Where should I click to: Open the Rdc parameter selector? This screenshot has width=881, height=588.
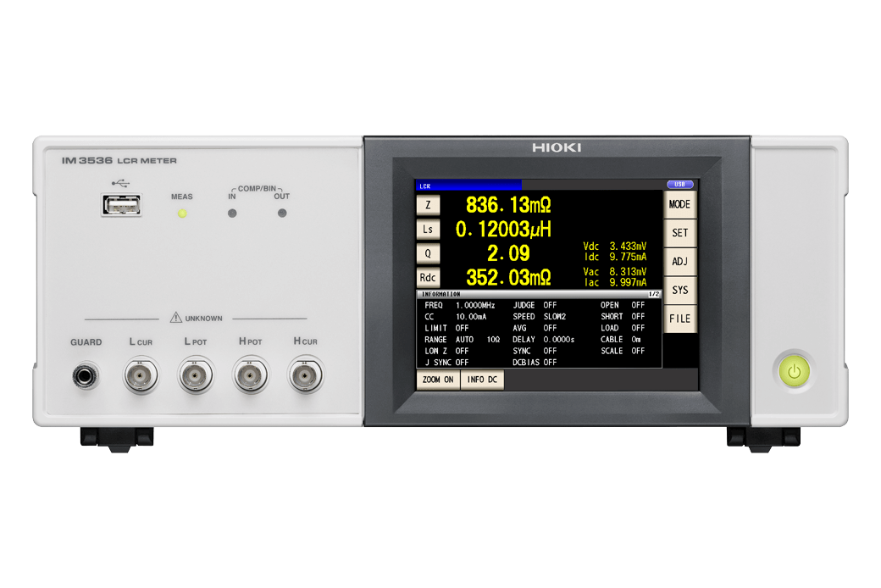tap(428, 277)
